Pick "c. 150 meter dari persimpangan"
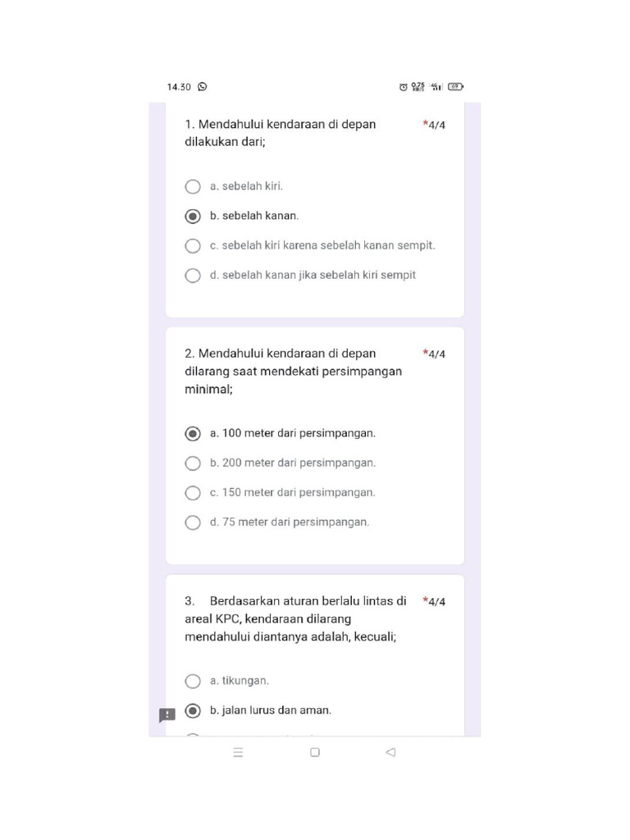The image size is (630, 840). (x=193, y=493)
